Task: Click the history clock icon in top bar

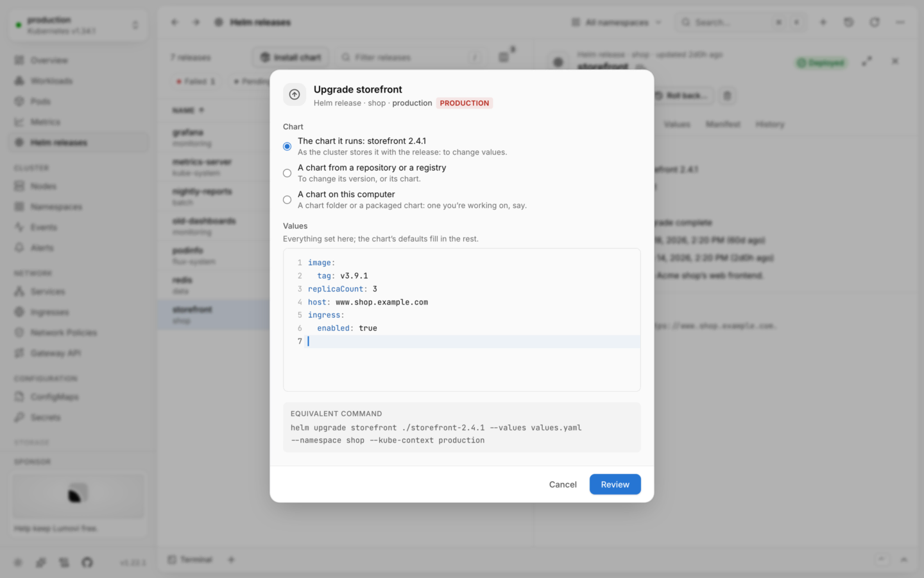Action: [x=849, y=22]
